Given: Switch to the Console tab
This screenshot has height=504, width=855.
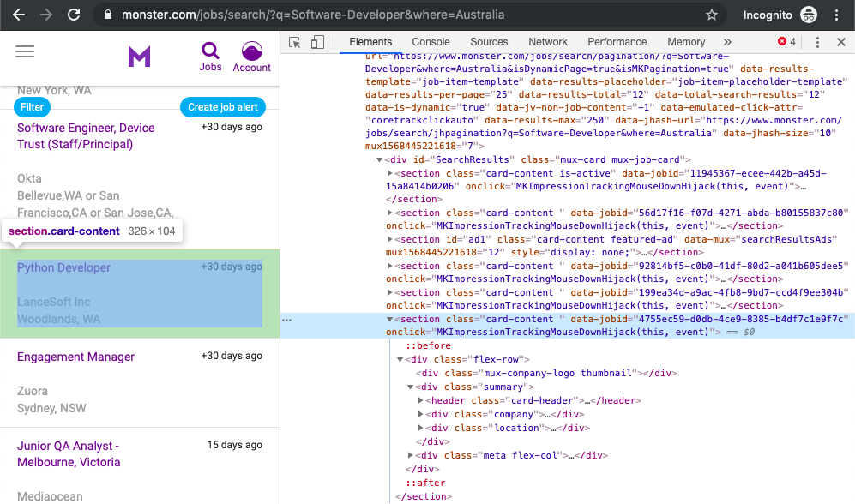Looking at the screenshot, I should 431,42.
